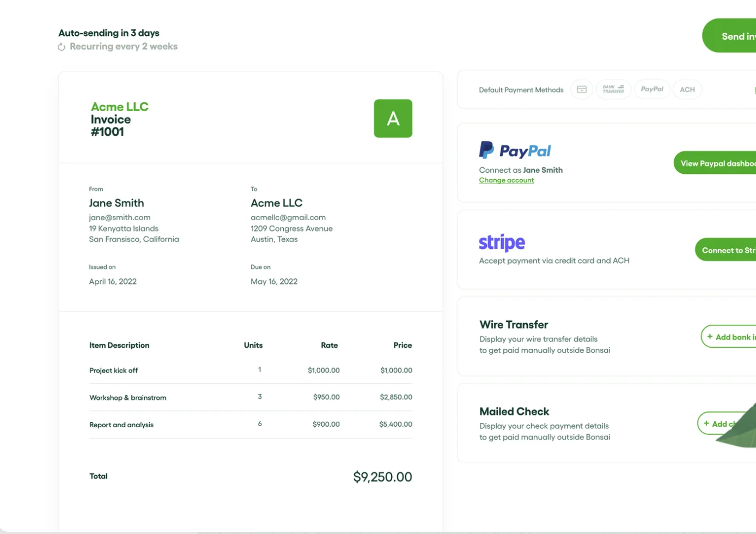This screenshot has height=534, width=756.
Task: Select the credit card payment method icon
Action: 582,89
